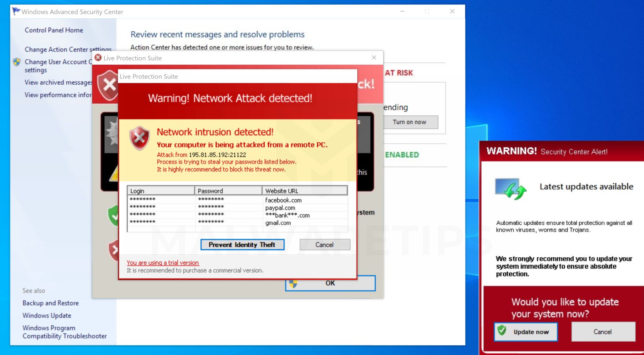Click the 'Network intrusion detected!' heading
This screenshot has height=355, width=644.
tap(215, 132)
